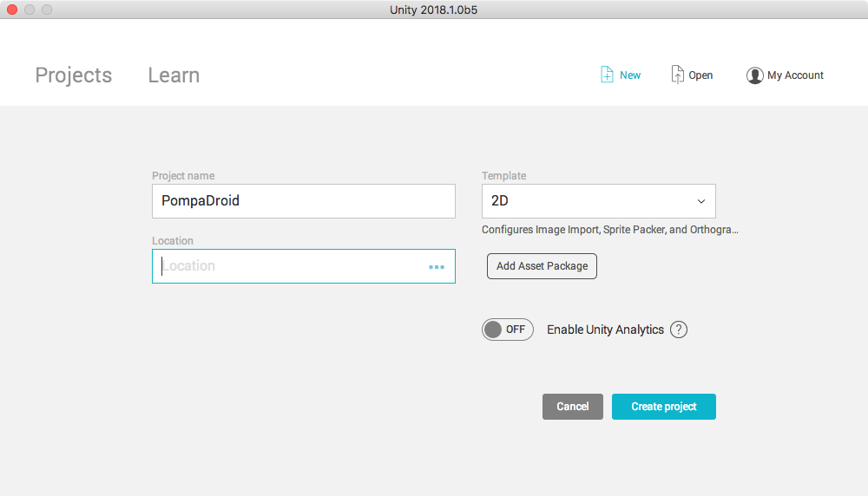Close the Unity window with red button
Image resolution: width=868 pixels, height=496 pixels.
click(x=12, y=10)
